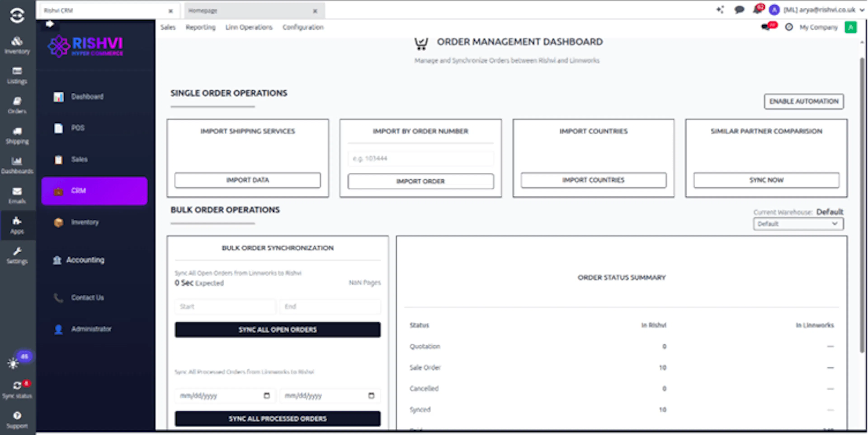Image resolution: width=868 pixels, height=435 pixels.
Task: Open Inventory in the Rishvi sidebar
Action: (94, 222)
